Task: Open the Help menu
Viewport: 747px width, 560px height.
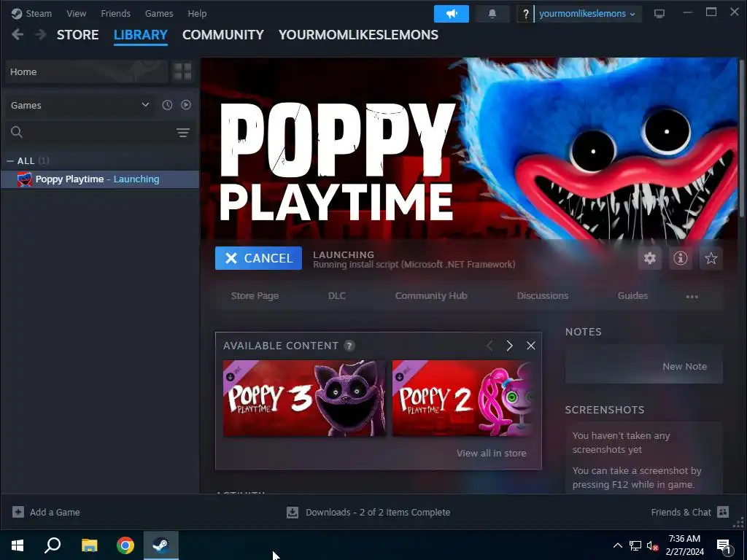Action: pyautogui.click(x=197, y=13)
